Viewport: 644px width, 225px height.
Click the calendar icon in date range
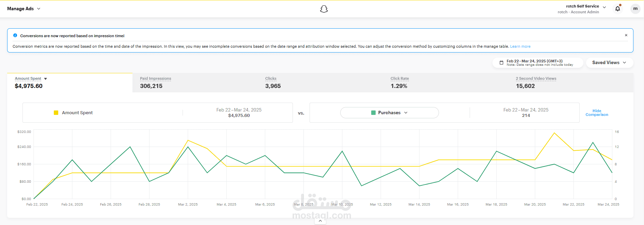(x=501, y=63)
